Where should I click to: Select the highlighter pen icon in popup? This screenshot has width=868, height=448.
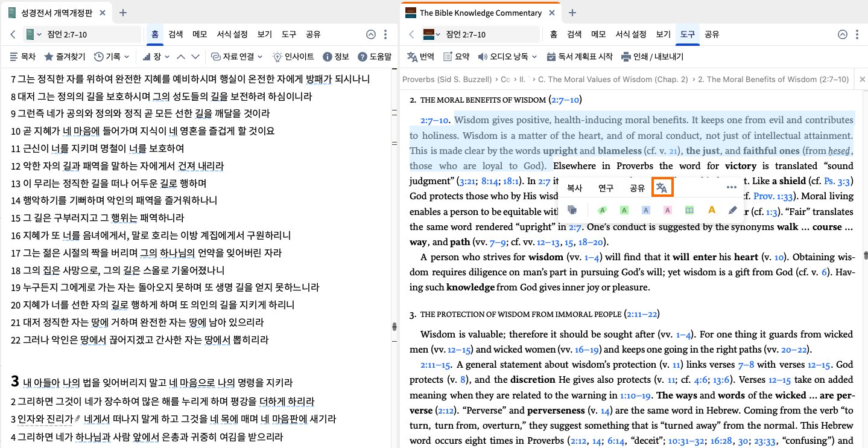point(733,210)
